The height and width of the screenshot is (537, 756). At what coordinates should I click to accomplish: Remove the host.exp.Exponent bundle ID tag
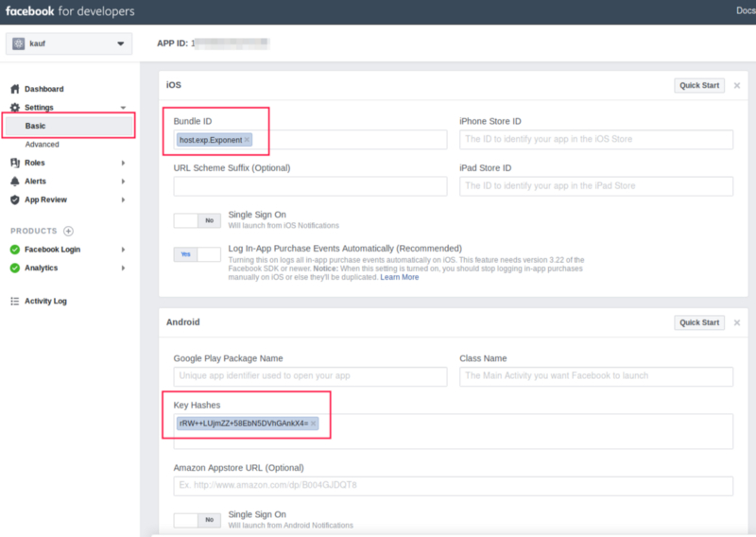pyautogui.click(x=247, y=140)
